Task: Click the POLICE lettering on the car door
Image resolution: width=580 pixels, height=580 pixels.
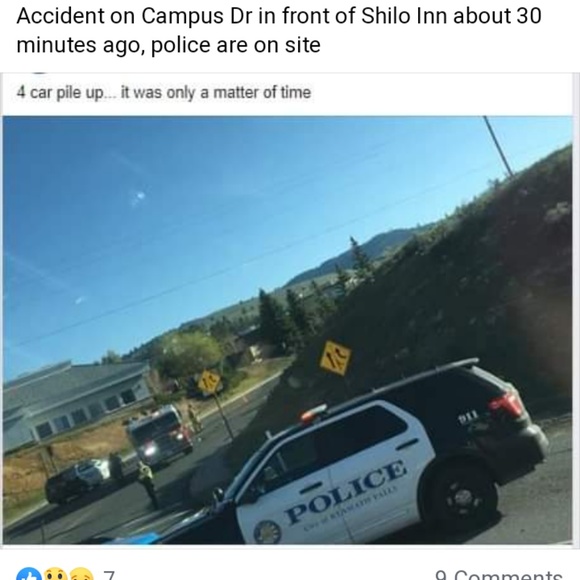Action: (345, 492)
